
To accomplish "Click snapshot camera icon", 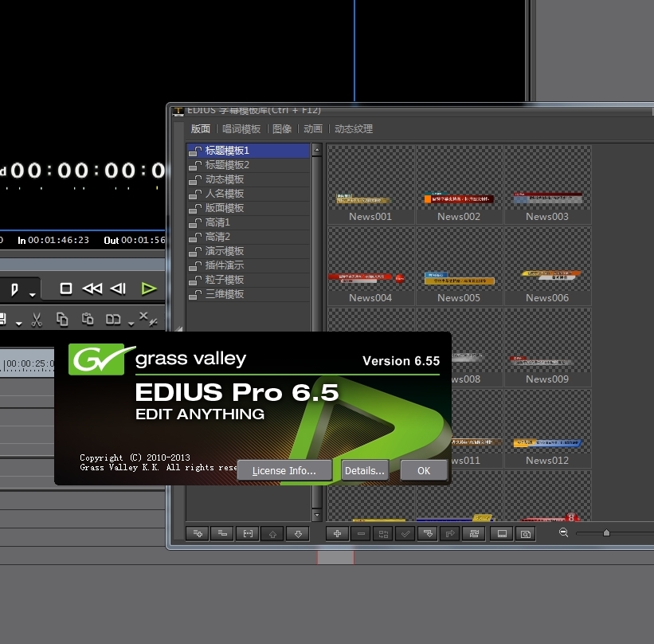I will coord(526,533).
